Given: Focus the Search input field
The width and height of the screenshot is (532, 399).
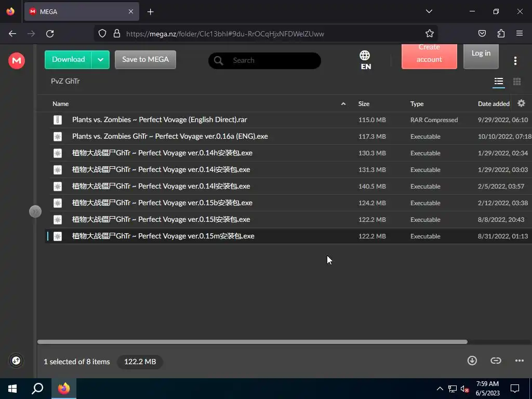Looking at the screenshot, I should tap(264, 61).
